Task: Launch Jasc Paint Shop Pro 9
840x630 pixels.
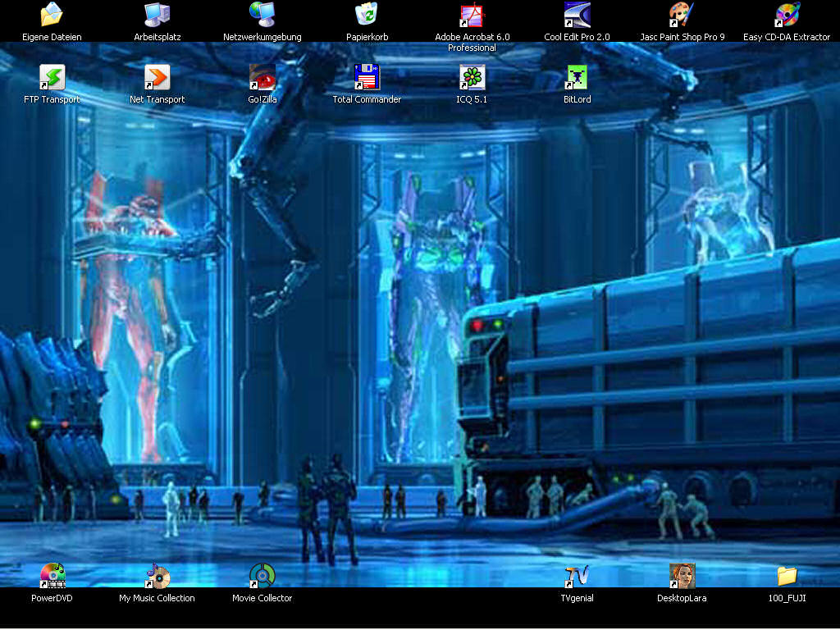Action: click(x=682, y=15)
